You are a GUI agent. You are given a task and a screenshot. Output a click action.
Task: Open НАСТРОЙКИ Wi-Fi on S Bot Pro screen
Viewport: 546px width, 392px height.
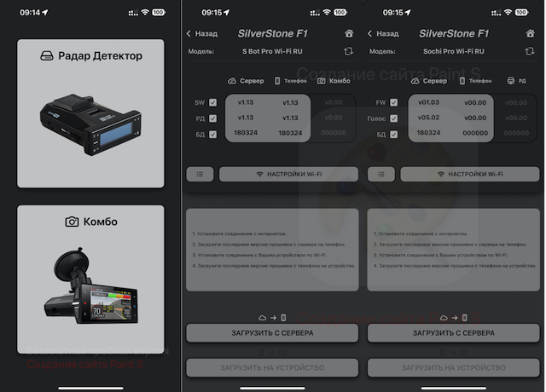pos(288,174)
